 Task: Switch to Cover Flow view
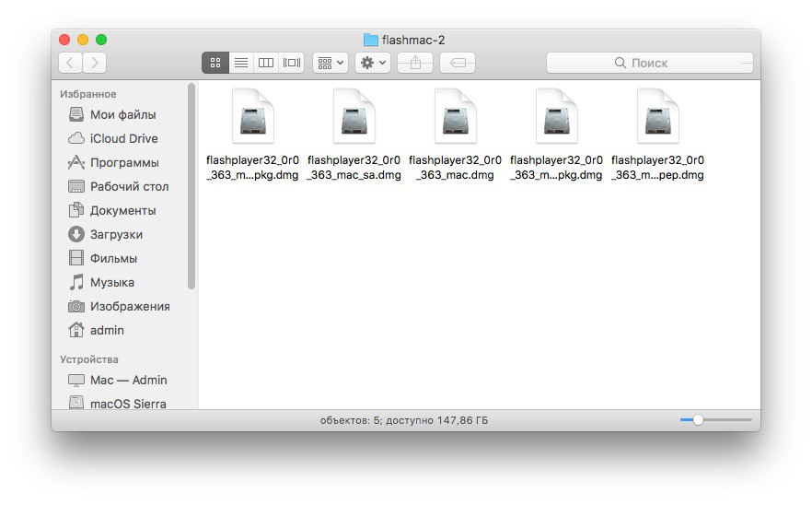pos(292,63)
